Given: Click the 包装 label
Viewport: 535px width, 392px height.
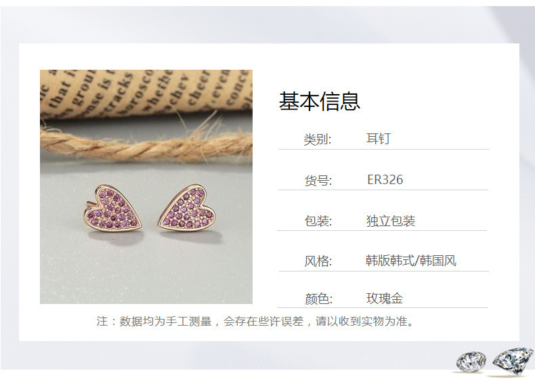Looking at the screenshot, I should coord(318,221).
